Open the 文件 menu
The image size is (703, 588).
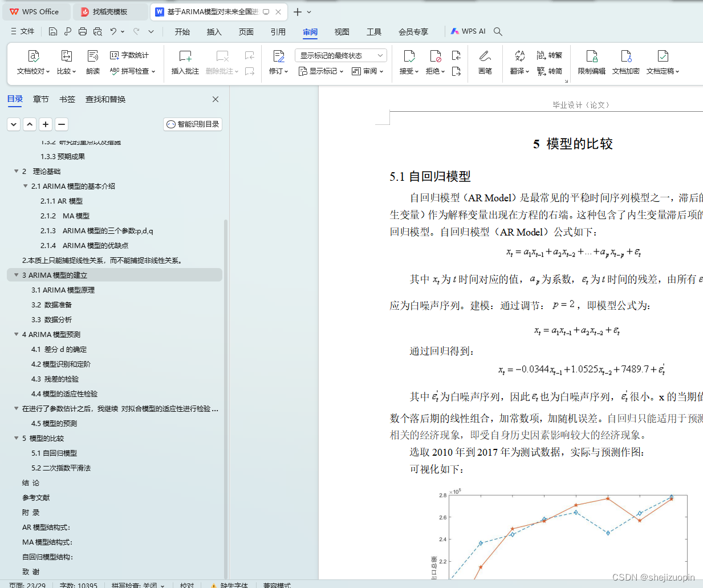[23, 31]
